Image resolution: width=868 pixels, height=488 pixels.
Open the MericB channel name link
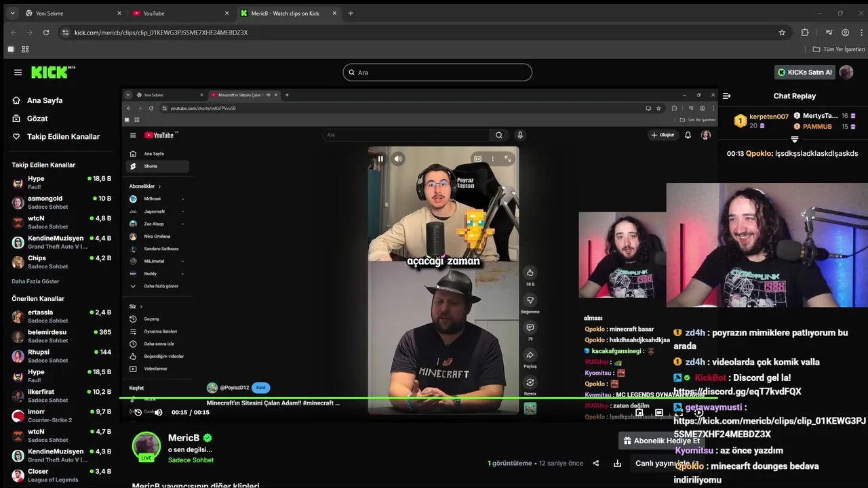(x=184, y=438)
